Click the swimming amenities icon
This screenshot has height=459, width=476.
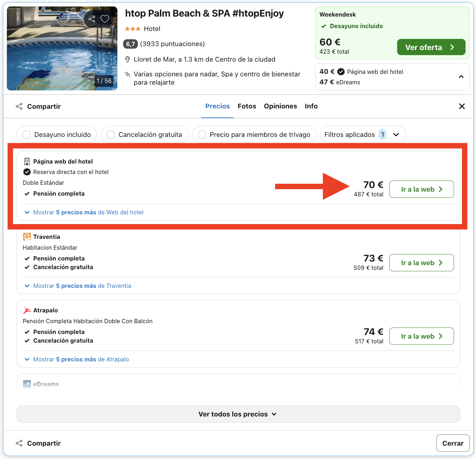pyautogui.click(x=127, y=74)
